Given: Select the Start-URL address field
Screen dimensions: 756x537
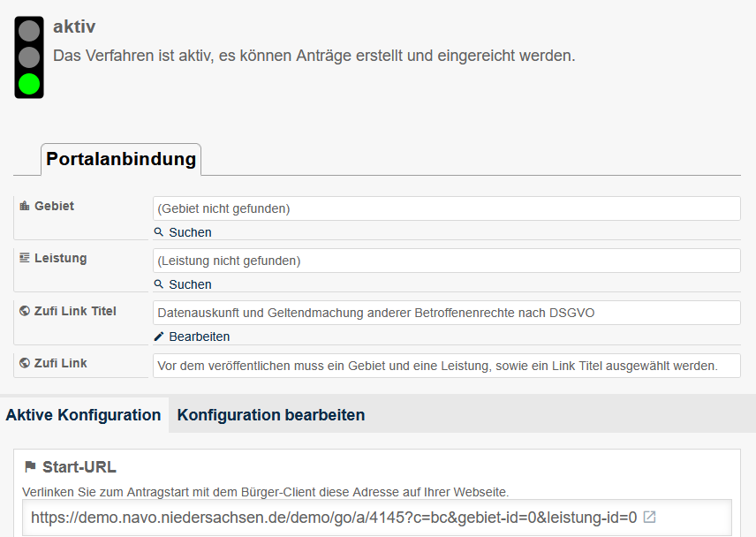Looking at the screenshot, I should tap(334, 518).
